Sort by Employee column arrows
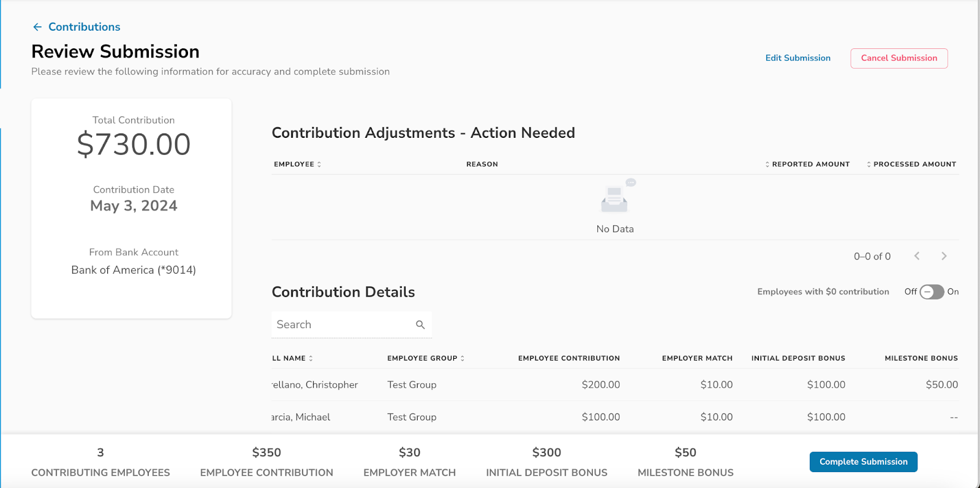The height and width of the screenshot is (488, 980). pyautogui.click(x=319, y=164)
